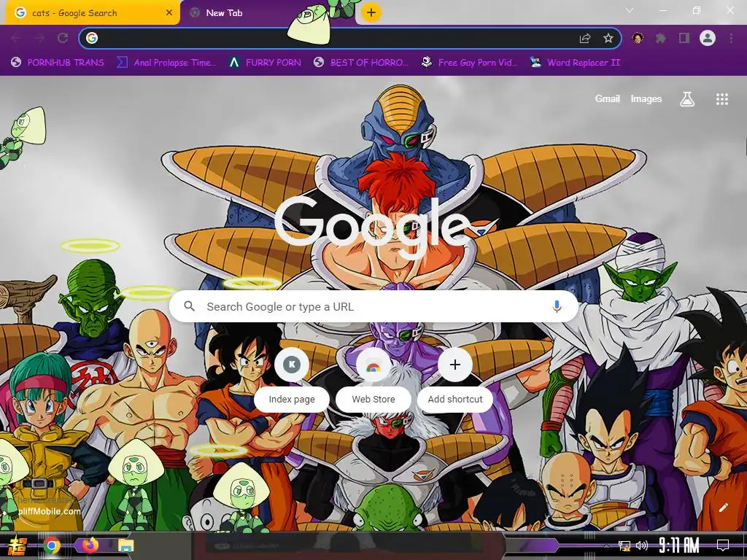Viewport: 747px width, 560px height.
Task: Go back with the back arrow
Action: click(x=16, y=38)
